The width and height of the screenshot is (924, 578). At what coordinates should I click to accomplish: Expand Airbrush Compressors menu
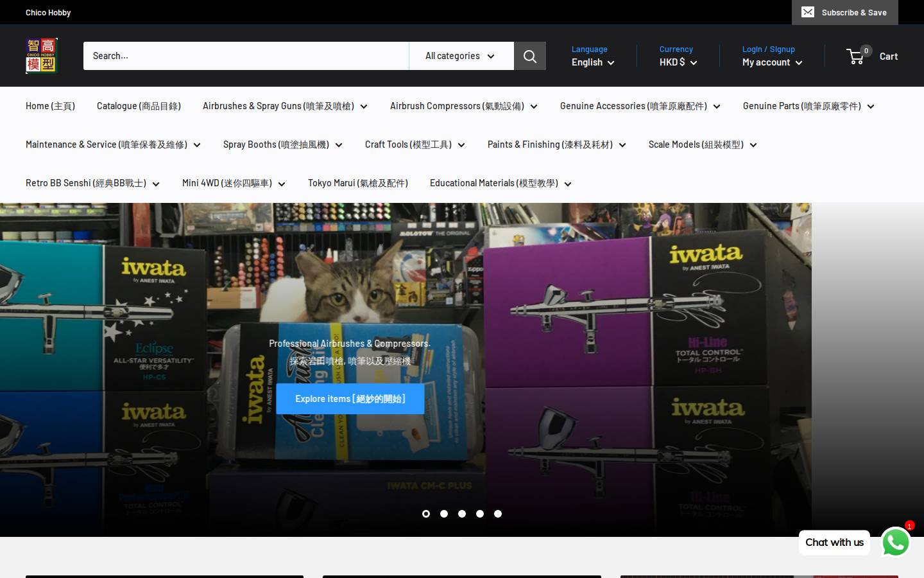pos(464,106)
